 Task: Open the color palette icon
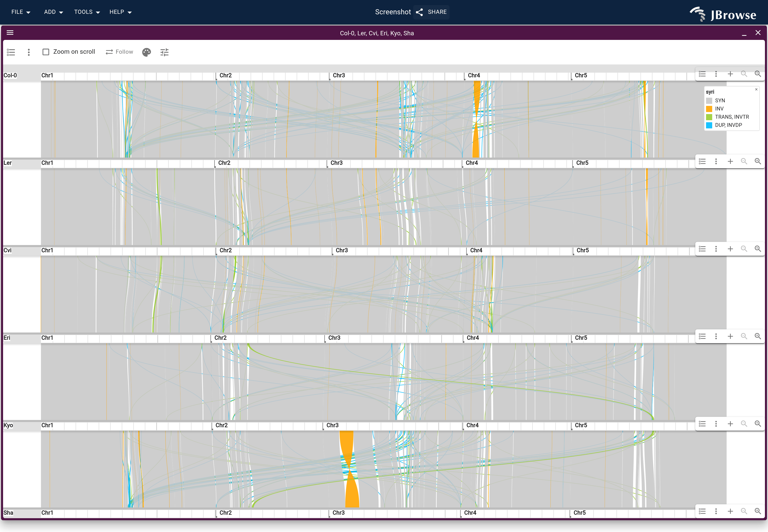[x=146, y=52]
